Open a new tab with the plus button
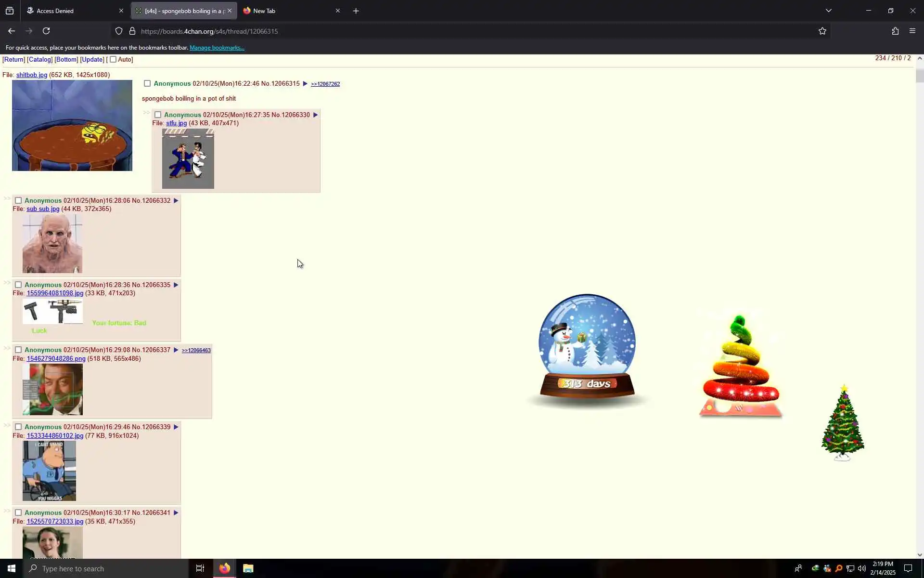The width and height of the screenshot is (924, 578). [x=356, y=11]
